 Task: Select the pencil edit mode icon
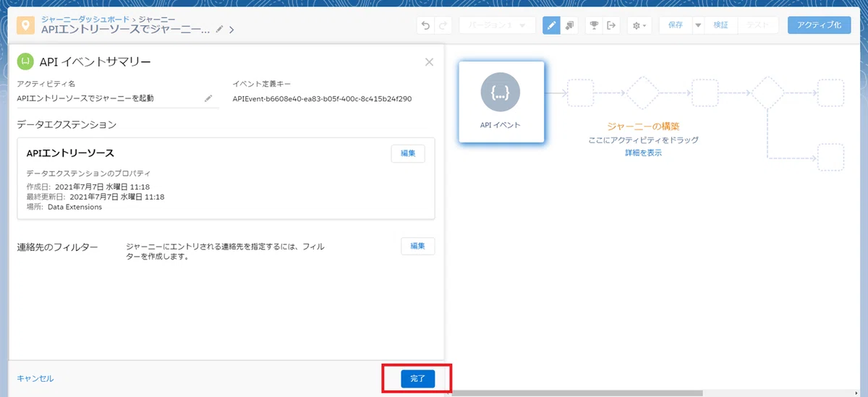click(x=552, y=25)
